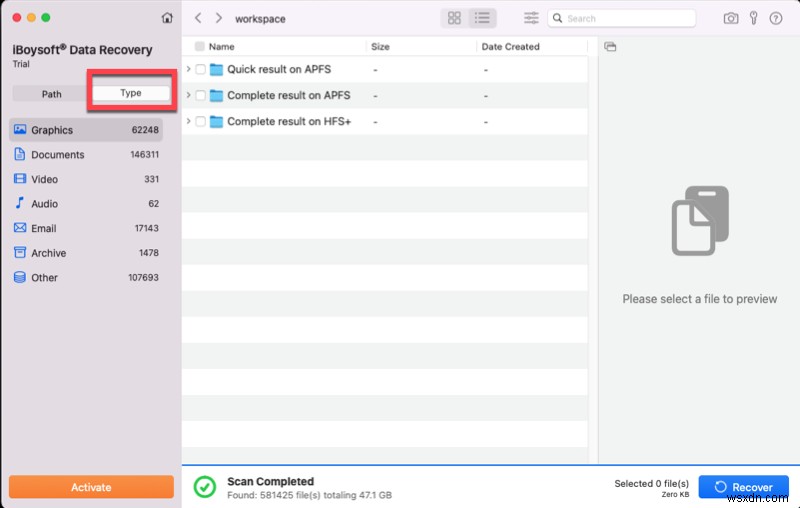This screenshot has width=800, height=508.
Task: Click the Email count 17143
Action: click(146, 228)
